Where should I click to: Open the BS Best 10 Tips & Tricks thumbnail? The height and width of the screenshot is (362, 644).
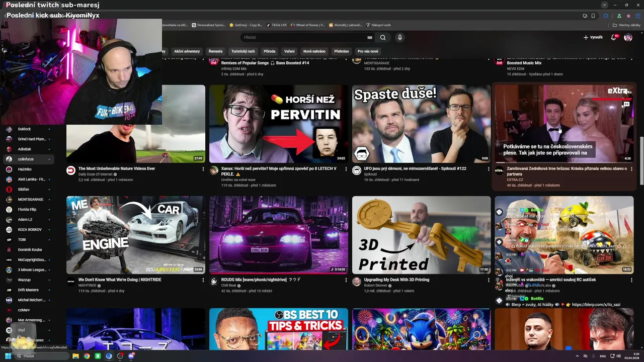pos(279,329)
